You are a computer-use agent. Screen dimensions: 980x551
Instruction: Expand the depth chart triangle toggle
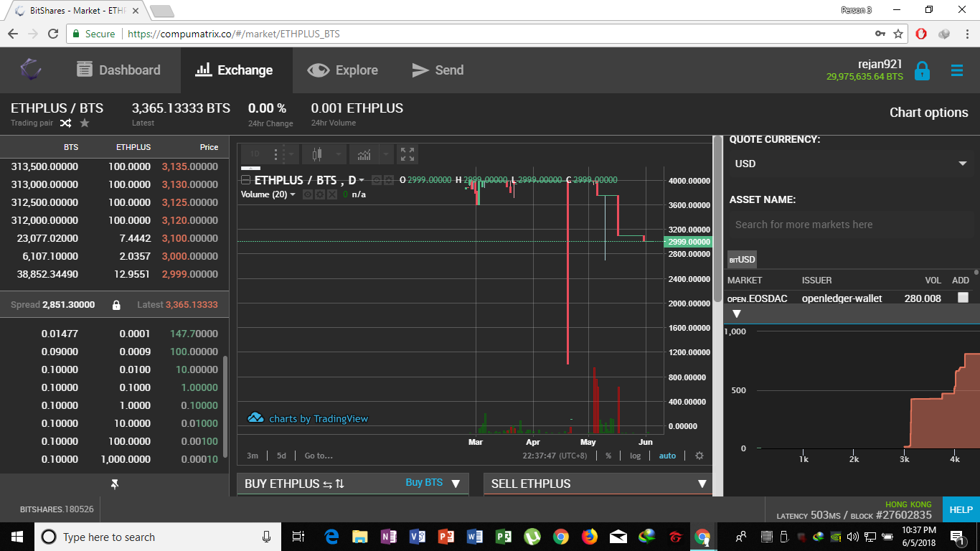tap(737, 314)
